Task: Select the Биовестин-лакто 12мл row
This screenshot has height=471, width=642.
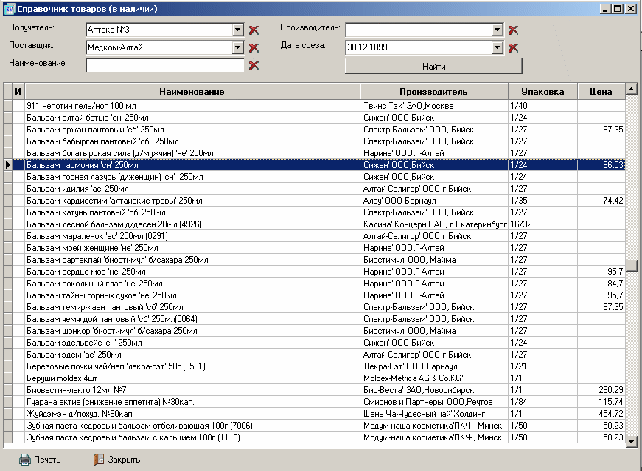Action: pos(190,388)
